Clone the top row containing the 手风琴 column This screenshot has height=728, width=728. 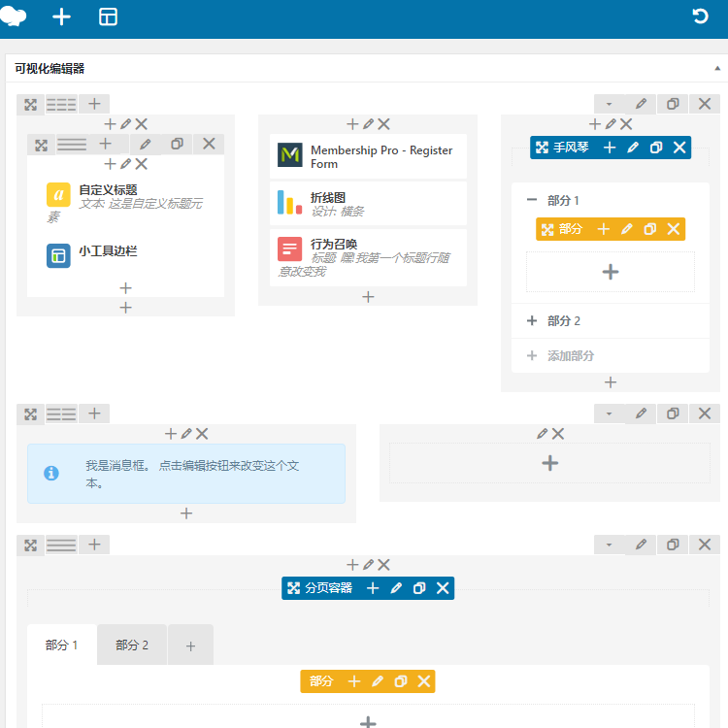click(673, 104)
